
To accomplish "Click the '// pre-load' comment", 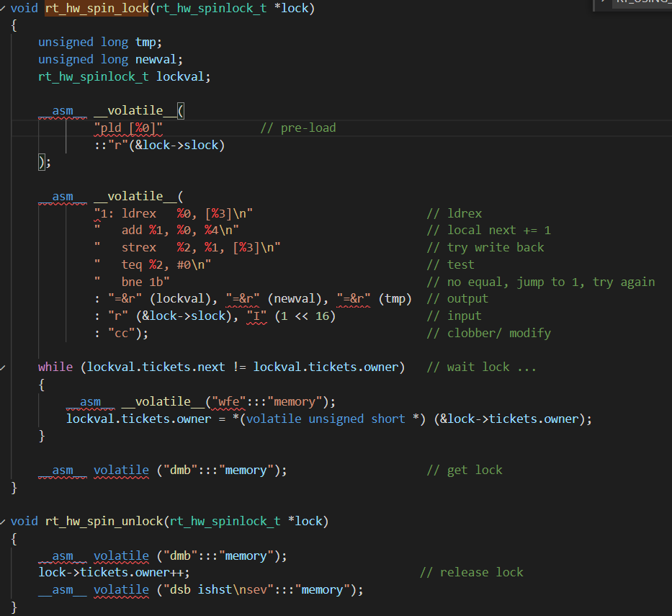I will pyautogui.click(x=298, y=128).
